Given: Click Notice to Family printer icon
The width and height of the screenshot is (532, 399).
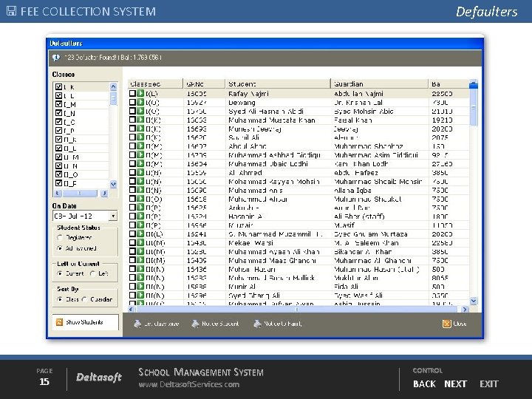Looking at the screenshot, I should coord(256,324).
